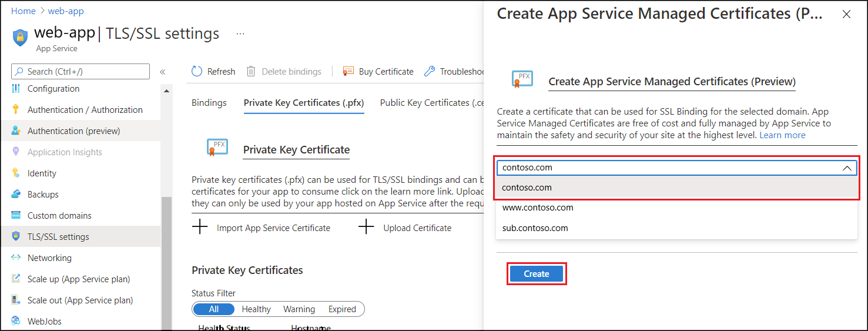Click the Configuration sidebar icon
868x331 pixels.
click(16, 89)
